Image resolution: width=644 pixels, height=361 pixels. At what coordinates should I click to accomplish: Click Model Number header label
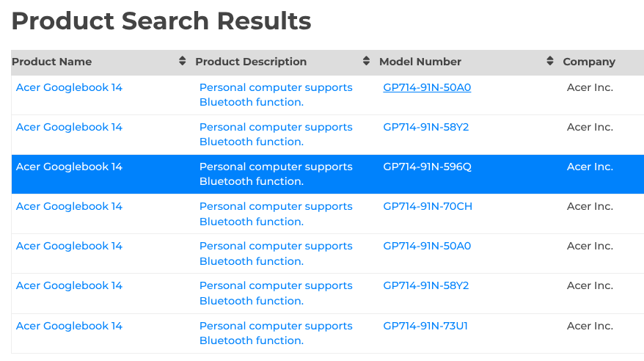coord(420,62)
